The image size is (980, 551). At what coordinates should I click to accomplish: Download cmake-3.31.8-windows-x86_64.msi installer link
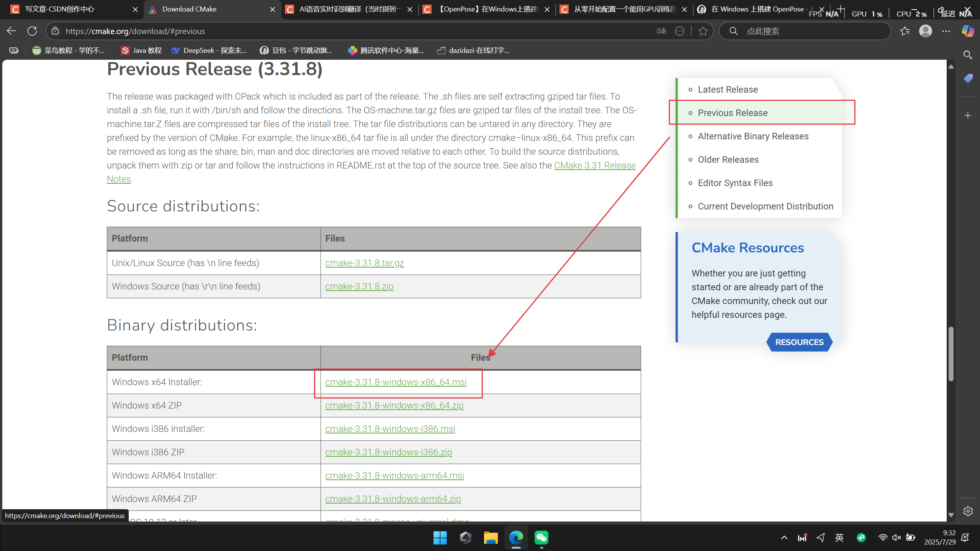[x=396, y=382]
